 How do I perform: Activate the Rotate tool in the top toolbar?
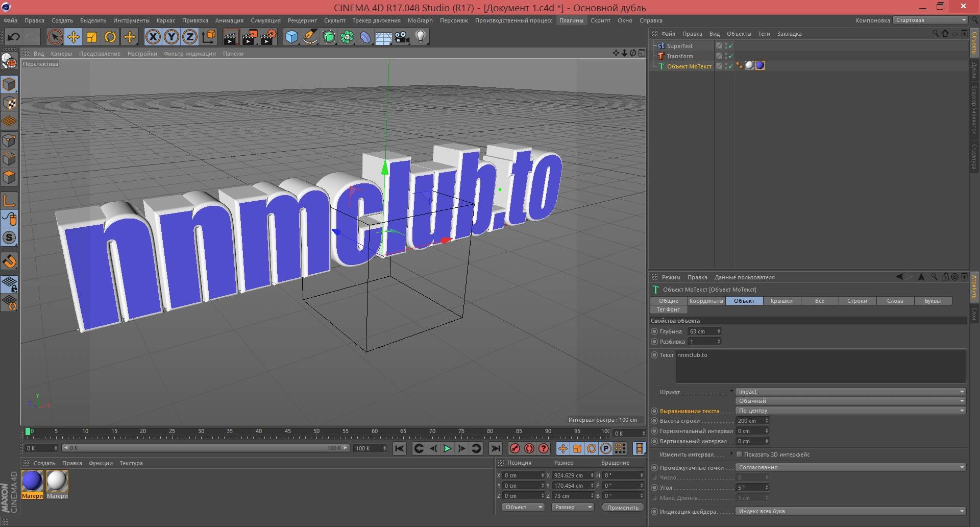110,37
